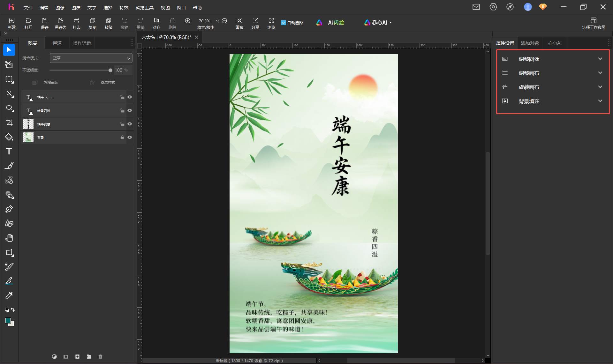
Task: Click the 选择工作布局 button
Action: [594, 23]
